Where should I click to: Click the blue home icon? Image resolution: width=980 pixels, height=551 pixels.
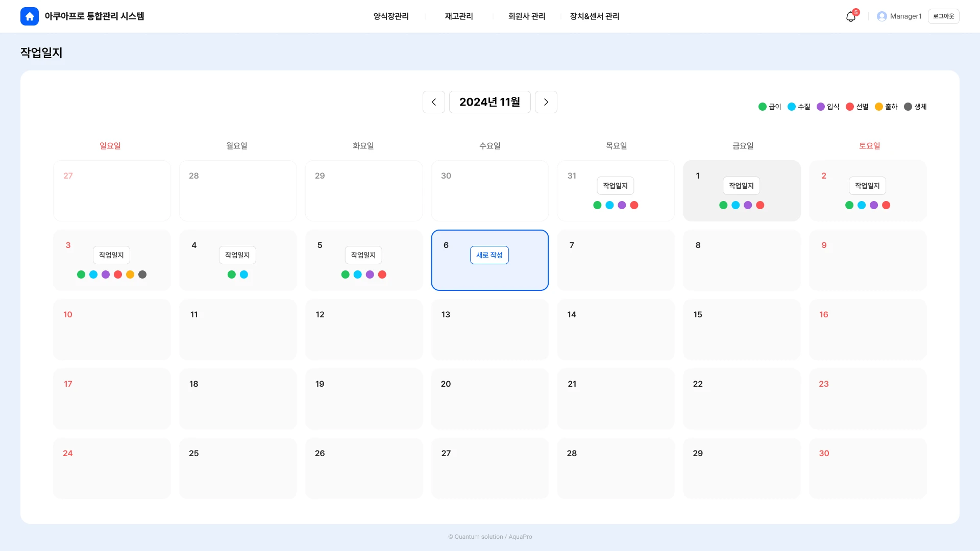point(30,16)
